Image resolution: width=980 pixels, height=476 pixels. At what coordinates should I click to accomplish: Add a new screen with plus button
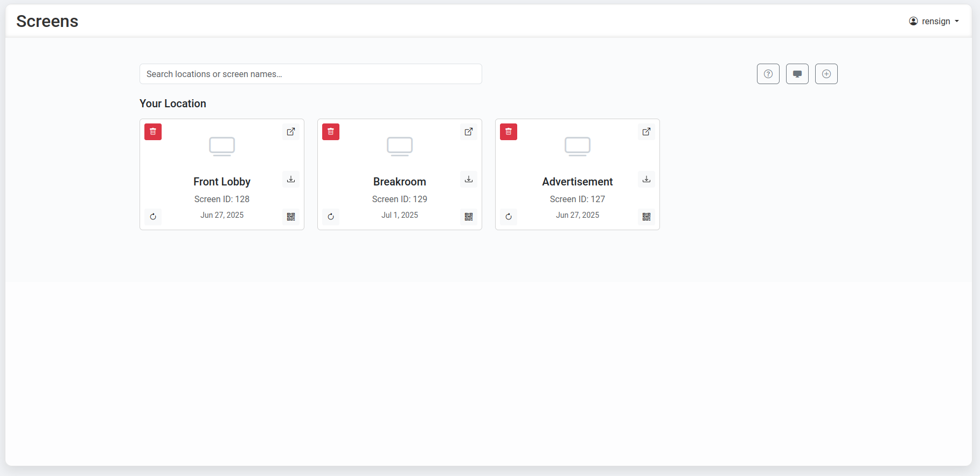(826, 74)
